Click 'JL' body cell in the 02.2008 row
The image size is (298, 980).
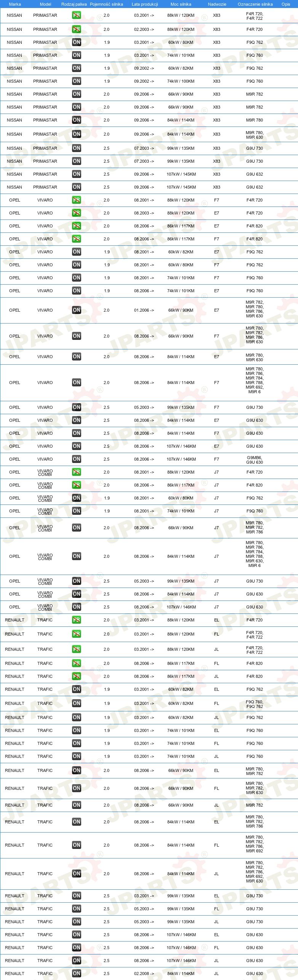[x=216, y=974]
